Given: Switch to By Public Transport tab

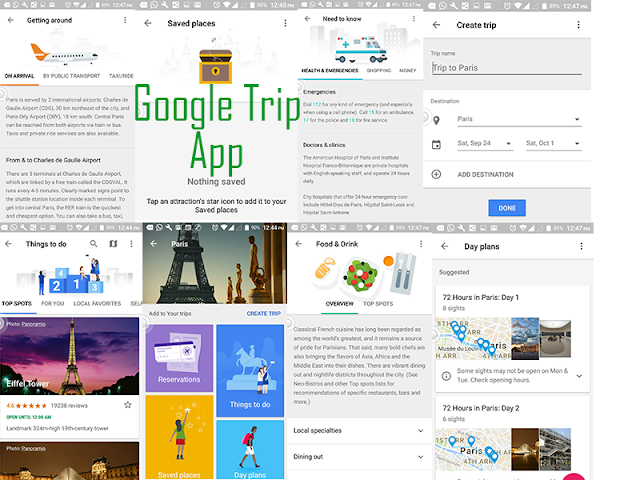Looking at the screenshot, I should 71,76.
